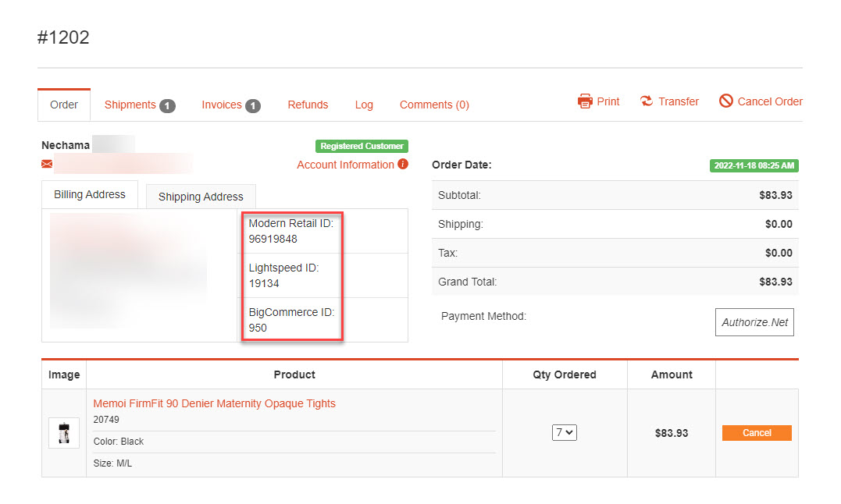The height and width of the screenshot is (504, 841).
Task: Click the orange Cancel item button
Action: coord(757,433)
